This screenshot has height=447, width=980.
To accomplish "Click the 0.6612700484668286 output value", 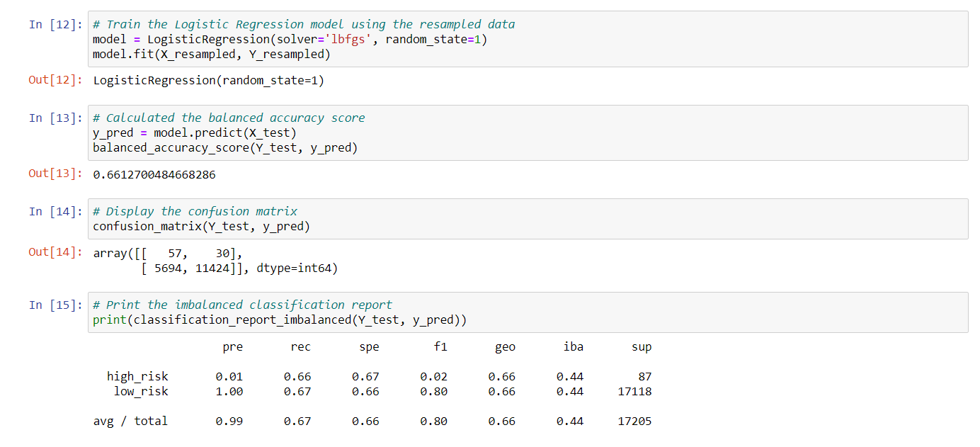I will pos(154,174).
